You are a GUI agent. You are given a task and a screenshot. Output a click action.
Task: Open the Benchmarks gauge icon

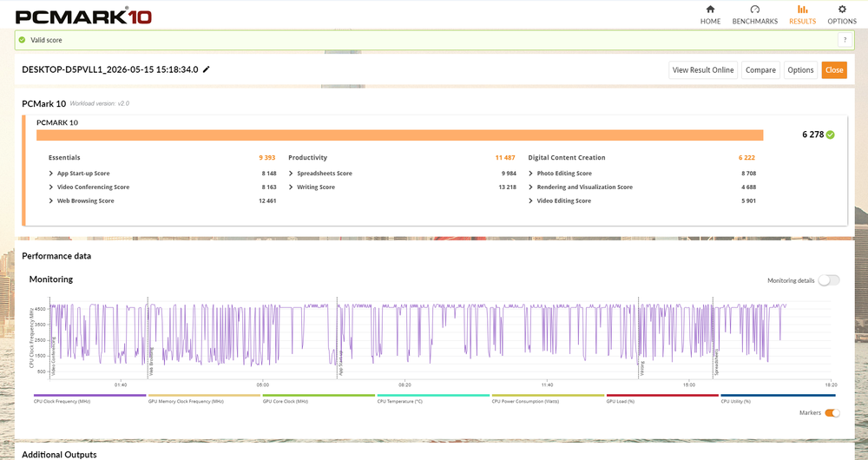(x=754, y=9)
